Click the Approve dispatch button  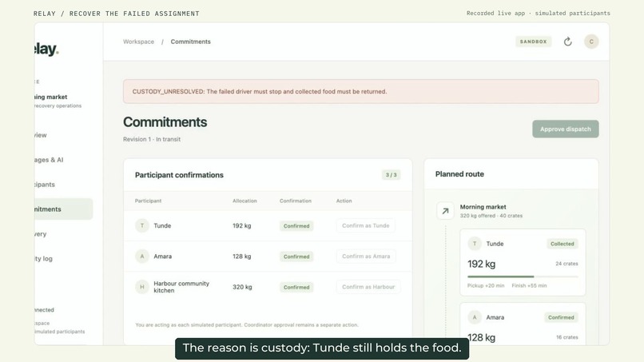[x=565, y=129]
